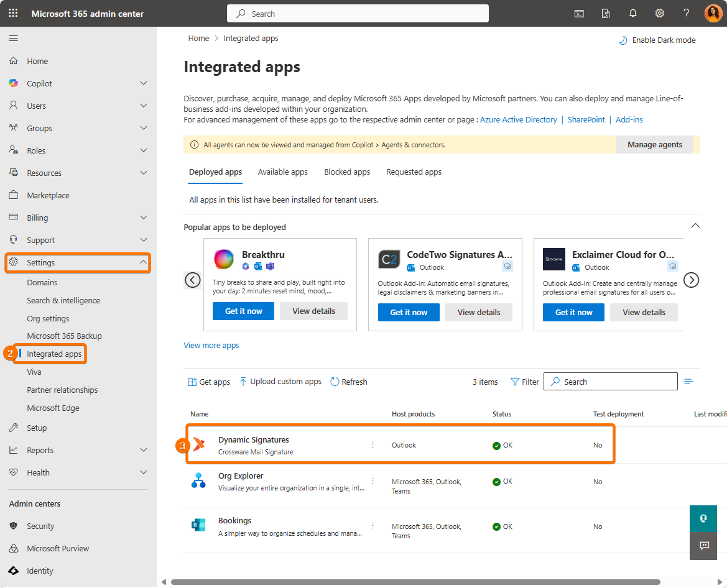The height and width of the screenshot is (588, 727).
Task: Collapse the navigation hamburger menu
Action: point(13,39)
